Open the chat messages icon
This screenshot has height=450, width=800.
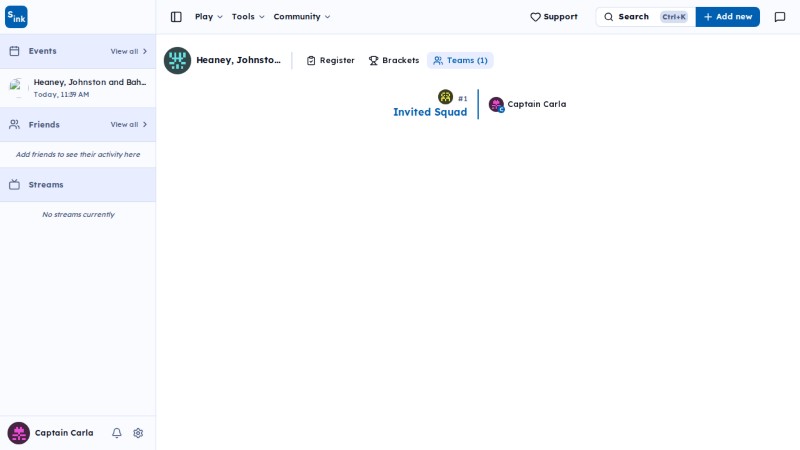pos(780,17)
